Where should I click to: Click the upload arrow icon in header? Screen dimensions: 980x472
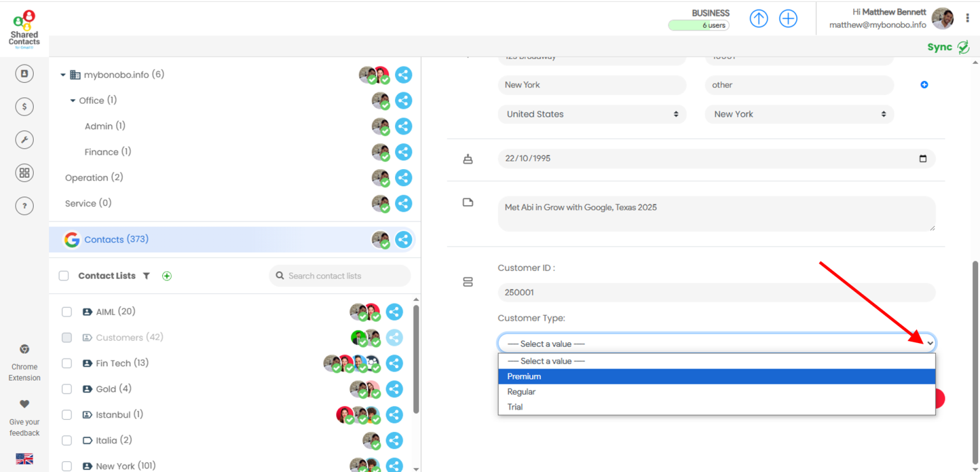[x=759, y=18]
